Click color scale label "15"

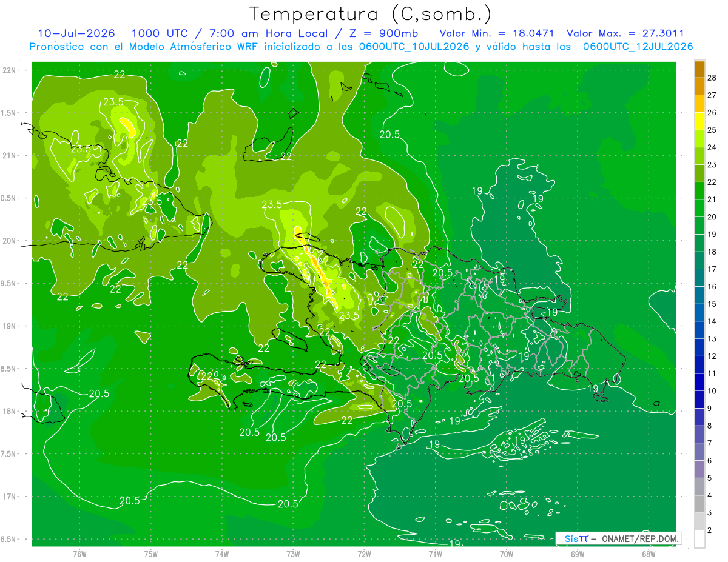tap(712, 304)
